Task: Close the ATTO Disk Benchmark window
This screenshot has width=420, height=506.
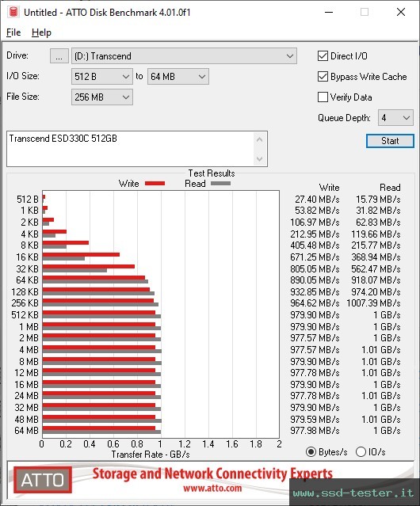Action: pos(401,12)
